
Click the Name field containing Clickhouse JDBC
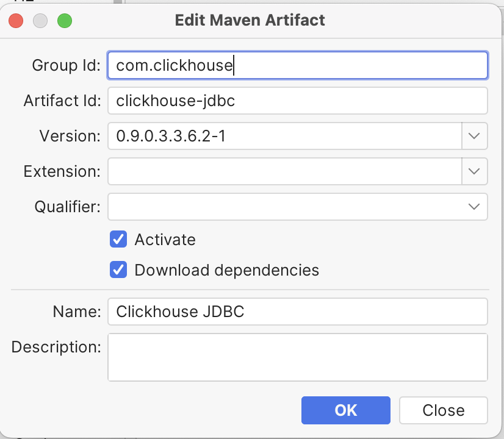297,312
